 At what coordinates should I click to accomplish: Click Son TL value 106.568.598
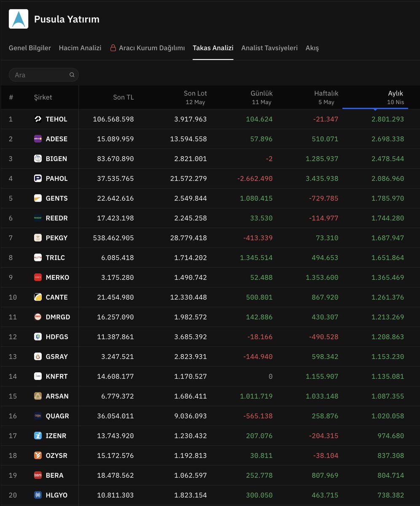[x=113, y=119]
